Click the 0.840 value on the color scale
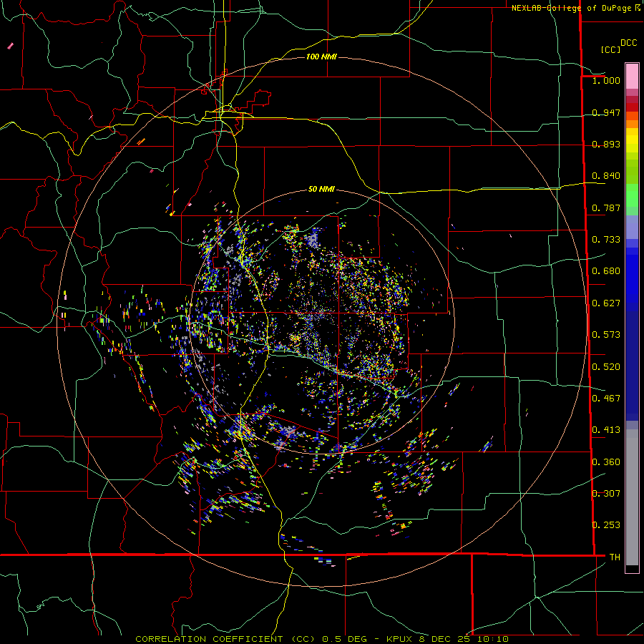The height and width of the screenshot is (644, 644). [x=606, y=176]
